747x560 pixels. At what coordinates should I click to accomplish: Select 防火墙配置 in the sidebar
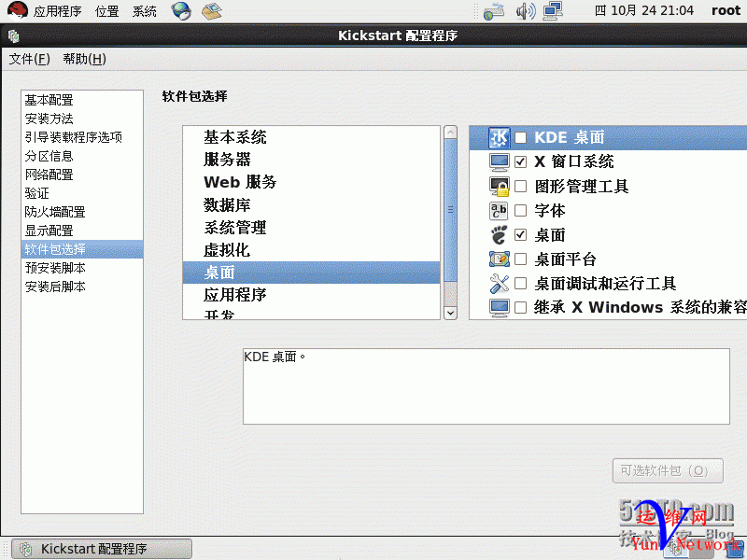pyautogui.click(x=81, y=212)
